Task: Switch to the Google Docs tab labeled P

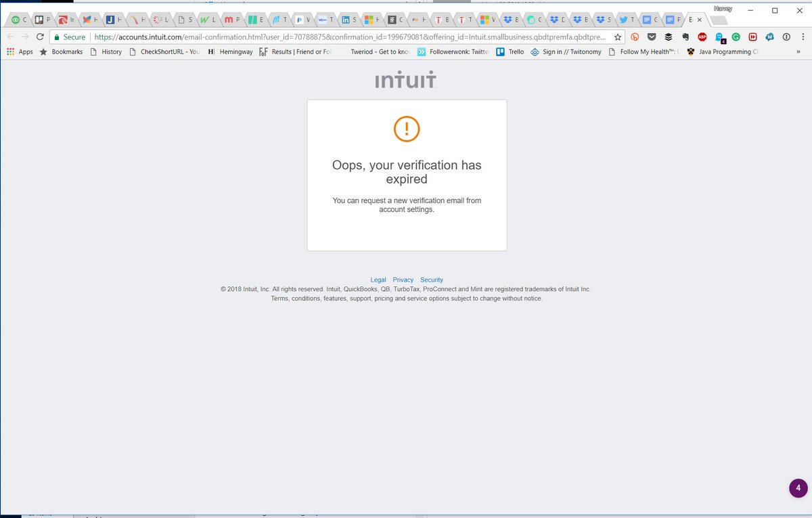Action: click(x=673, y=20)
